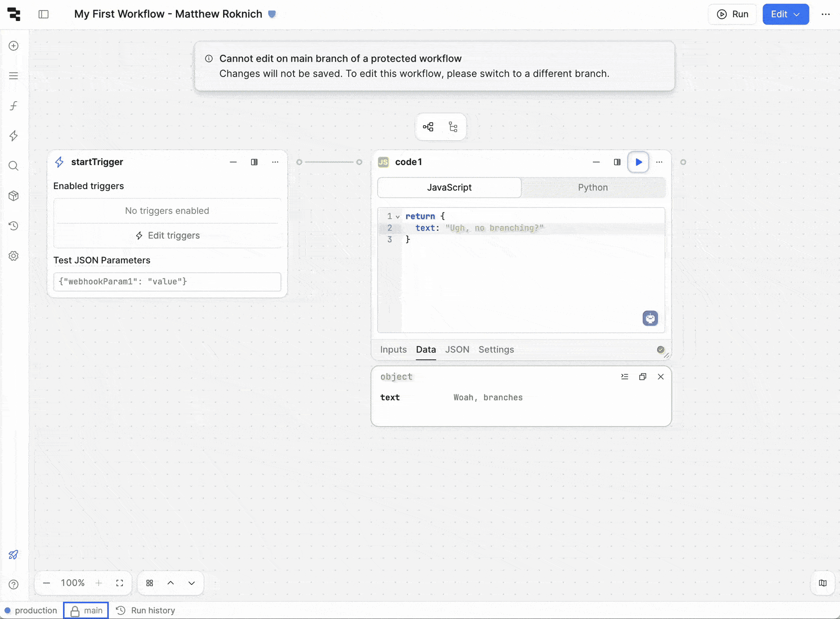840x619 pixels.
Task: Click the Test JSON Parameters input field
Action: 167,281
